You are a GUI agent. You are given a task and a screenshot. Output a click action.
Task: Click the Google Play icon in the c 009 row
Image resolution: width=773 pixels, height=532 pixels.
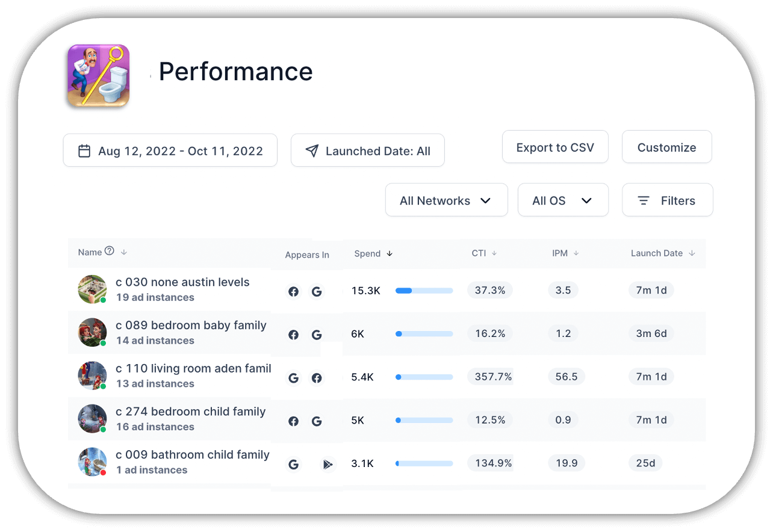(328, 464)
